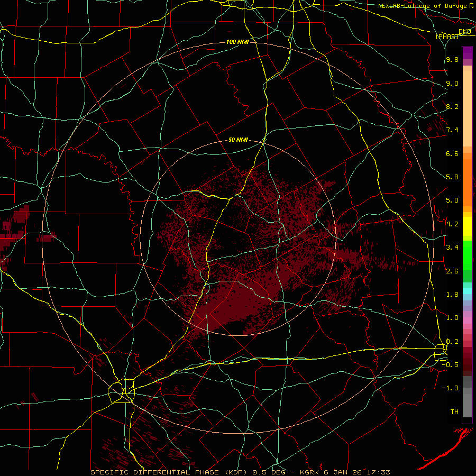
Task: Click the TH threshold legend label
Action: pos(454,412)
